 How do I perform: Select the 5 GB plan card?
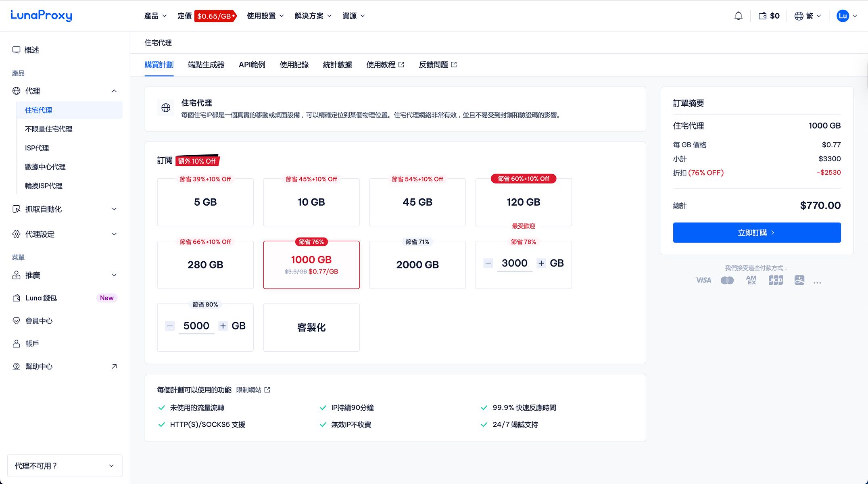205,202
